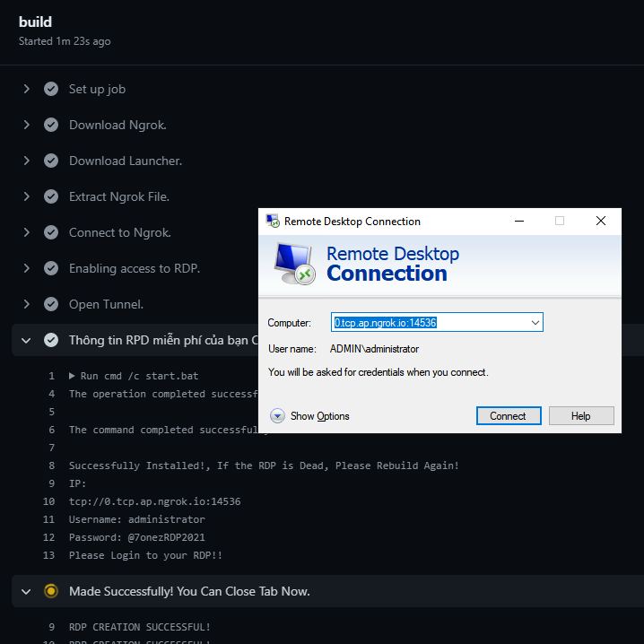644x644 pixels.
Task: Click the Help button
Action: (x=581, y=415)
